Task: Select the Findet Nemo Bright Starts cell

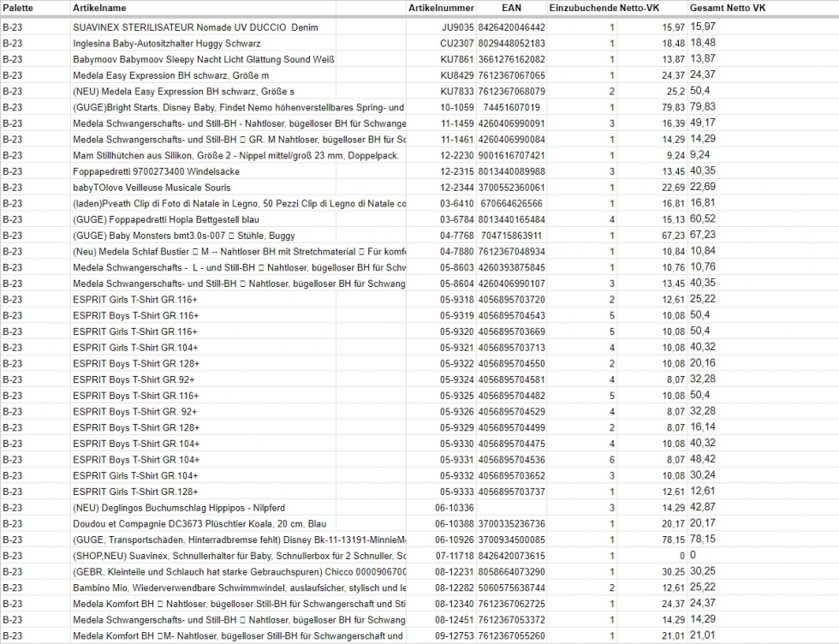Action: pos(239,108)
